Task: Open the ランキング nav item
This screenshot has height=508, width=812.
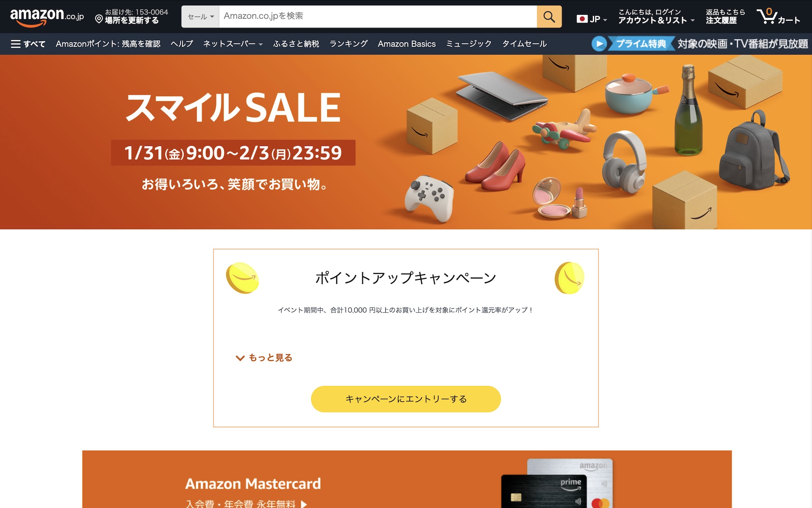Action: [348, 44]
